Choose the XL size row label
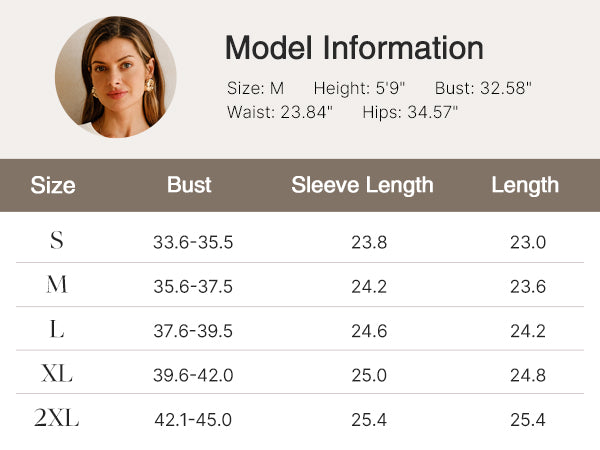Image resolution: width=600 pixels, height=450 pixels. click(57, 375)
